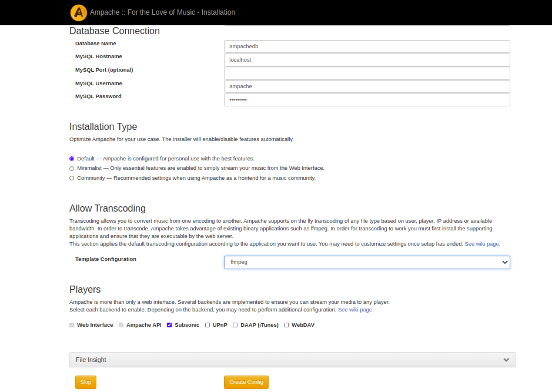Viewport: 552px width, 392px height.
Task: Click the Players heading
Action: click(85, 290)
